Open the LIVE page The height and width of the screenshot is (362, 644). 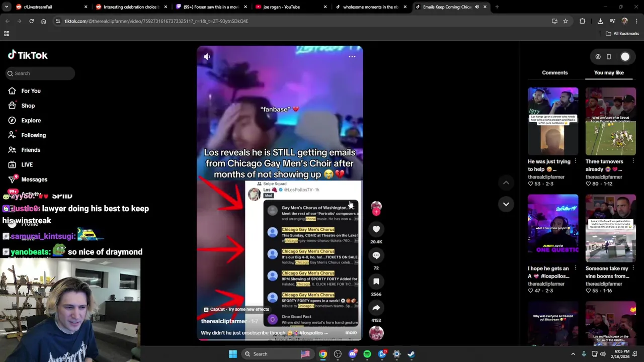(x=27, y=164)
